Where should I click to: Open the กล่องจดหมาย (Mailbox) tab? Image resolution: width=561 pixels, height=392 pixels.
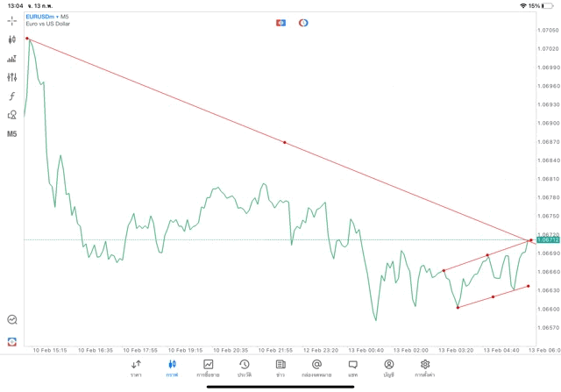pyautogui.click(x=316, y=367)
